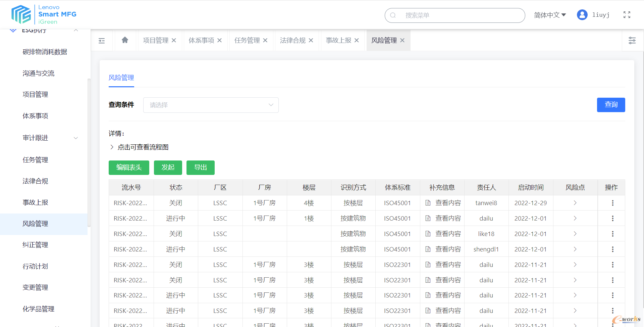Click the 流水号 column header
The image size is (644, 327).
(131, 188)
